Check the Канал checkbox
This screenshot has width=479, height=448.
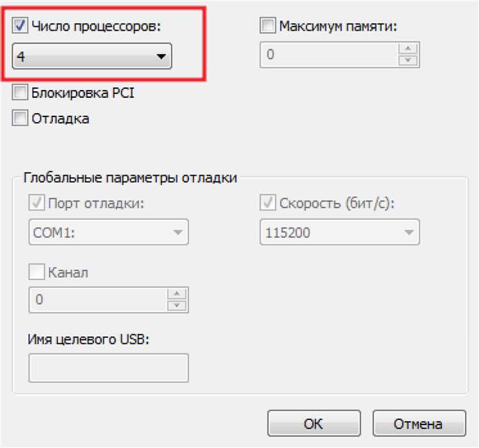click(x=37, y=273)
